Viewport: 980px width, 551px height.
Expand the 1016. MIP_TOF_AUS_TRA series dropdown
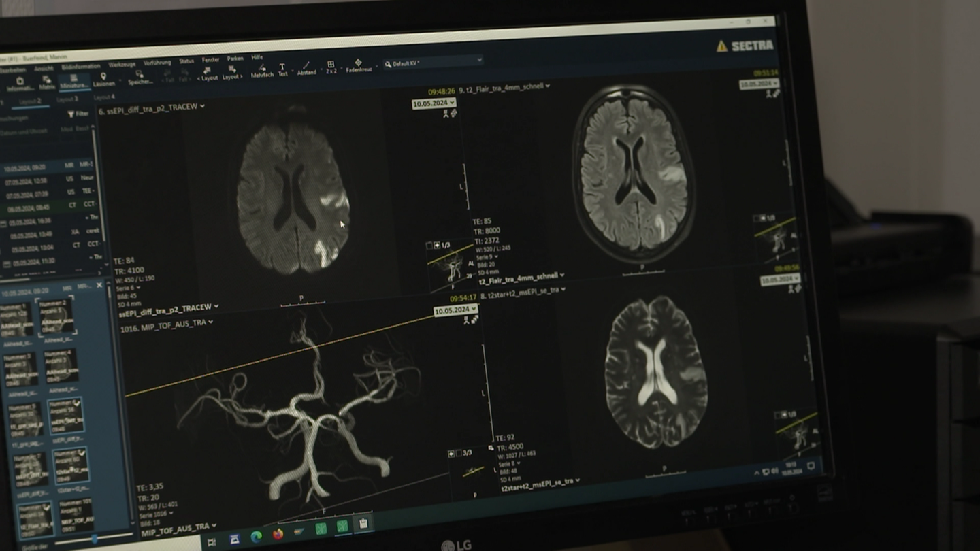coord(211,322)
